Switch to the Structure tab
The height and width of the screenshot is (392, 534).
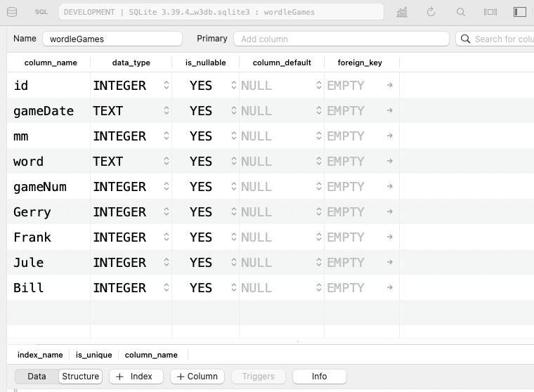click(x=81, y=377)
